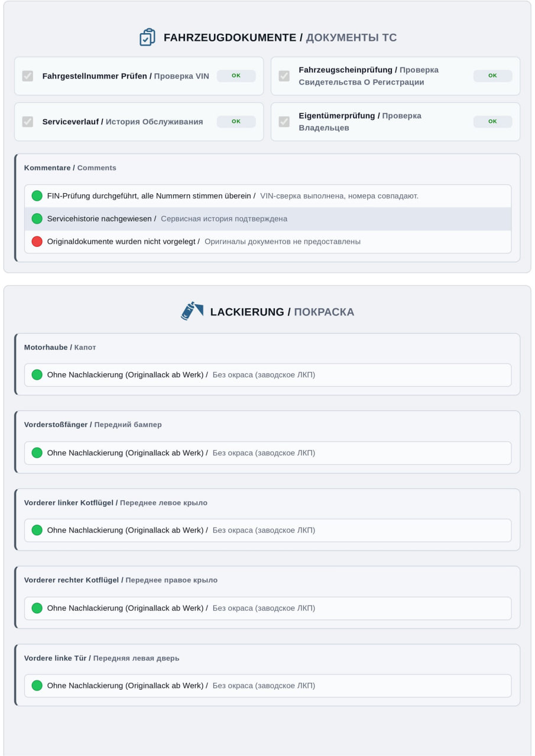Click the 'Eigentümerprüfung / Проверка Владельцев' label
Viewport: 535px width, 756px height.
pos(360,122)
